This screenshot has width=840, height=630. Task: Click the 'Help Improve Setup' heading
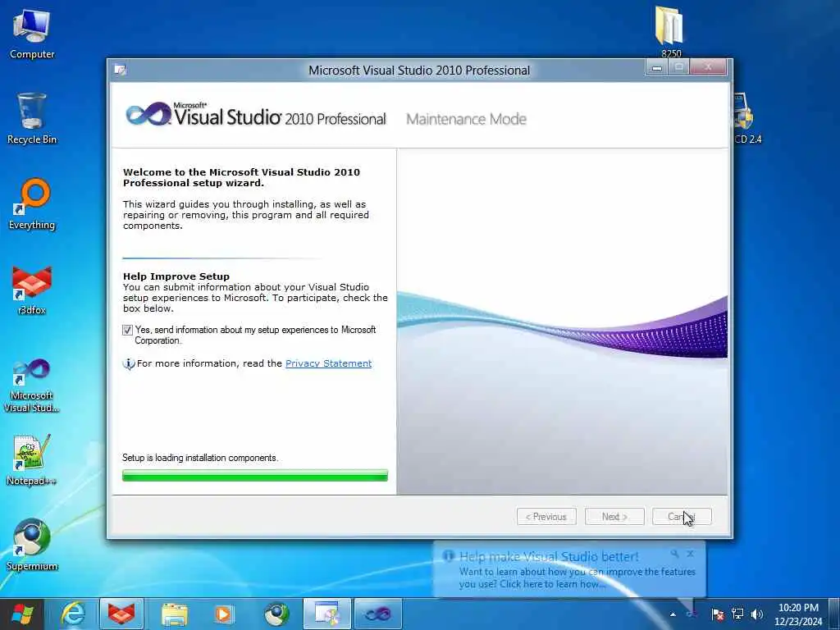[176, 276]
